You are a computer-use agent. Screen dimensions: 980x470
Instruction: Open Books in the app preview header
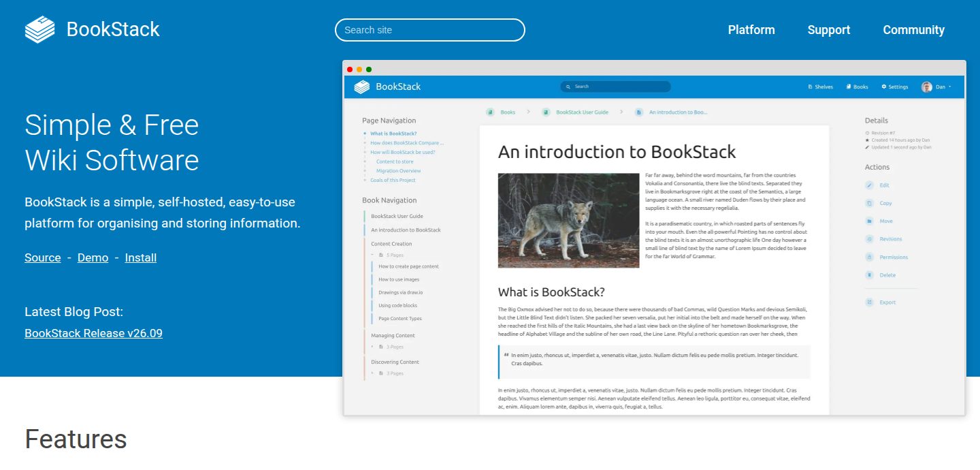coord(857,87)
